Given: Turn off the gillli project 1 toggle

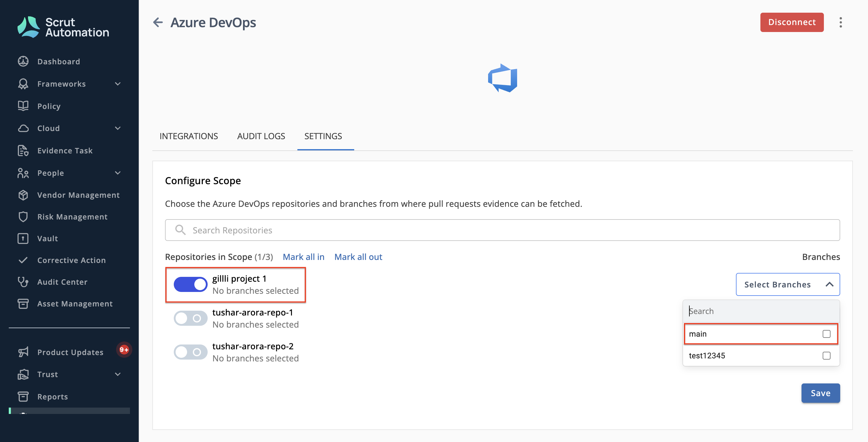Looking at the screenshot, I should click(x=190, y=284).
